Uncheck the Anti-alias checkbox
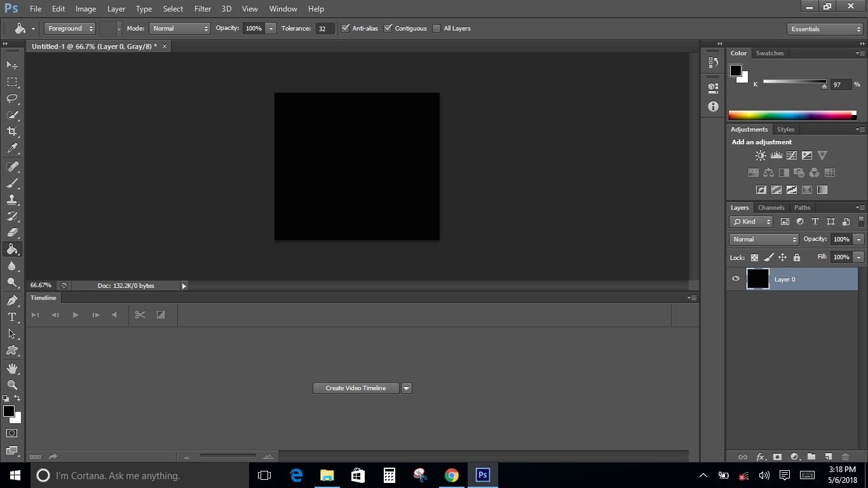Viewport: 868px width, 488px height. tap(346, 28)
